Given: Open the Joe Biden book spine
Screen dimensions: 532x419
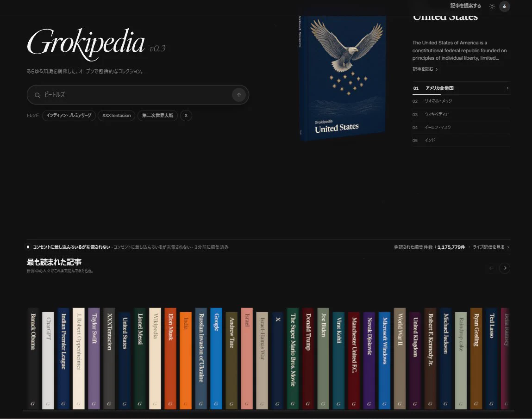Looking at the screenshot, I should (323, 358).
